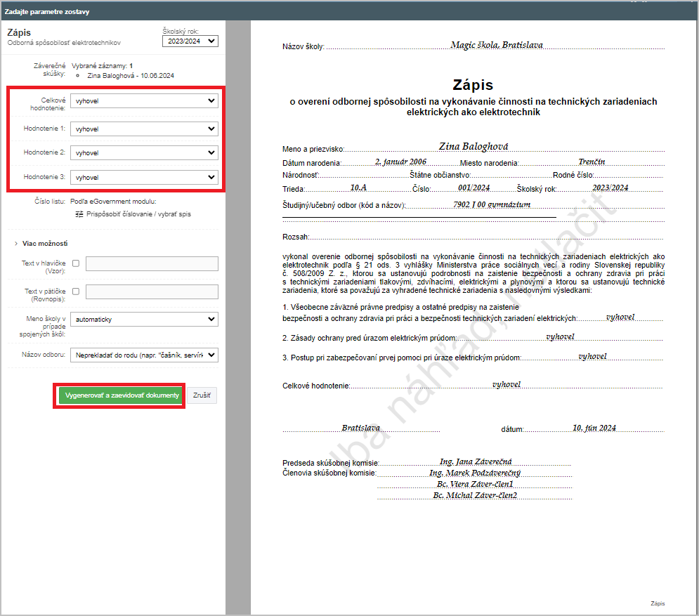The width and height of the screenshot is (699, 616).
Task: Click the Podľa eGovernment modulu text
Action: pos(113,202)
